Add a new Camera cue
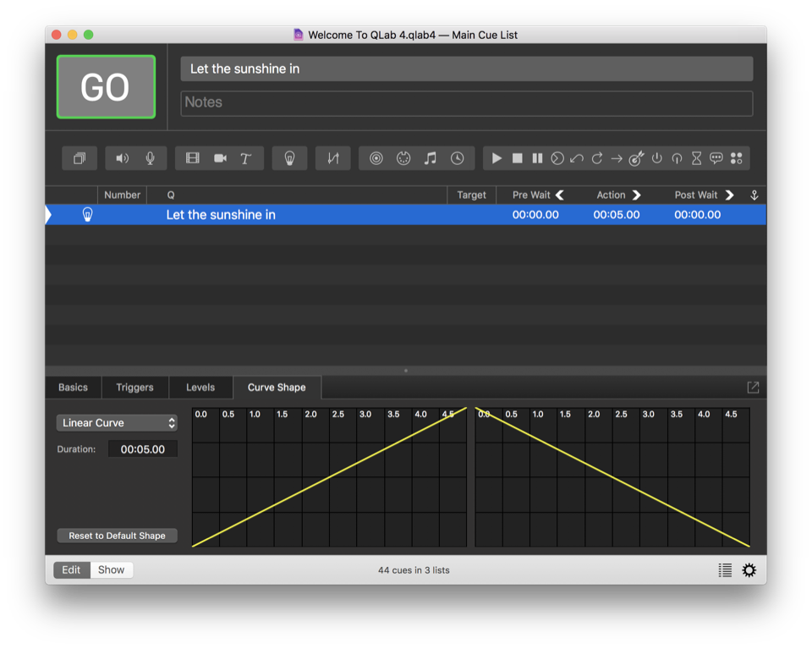 tap(220, 158)
